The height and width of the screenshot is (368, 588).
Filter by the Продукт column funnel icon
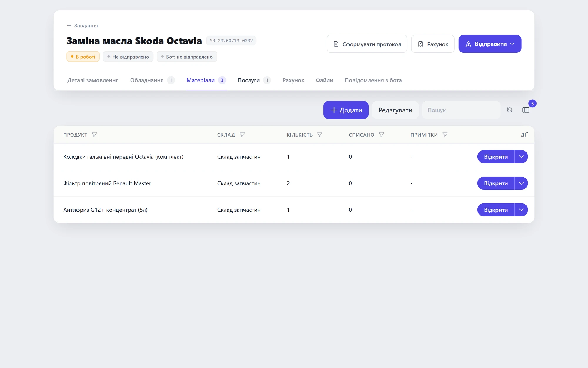pyautogui.click(x=94, y=135)
